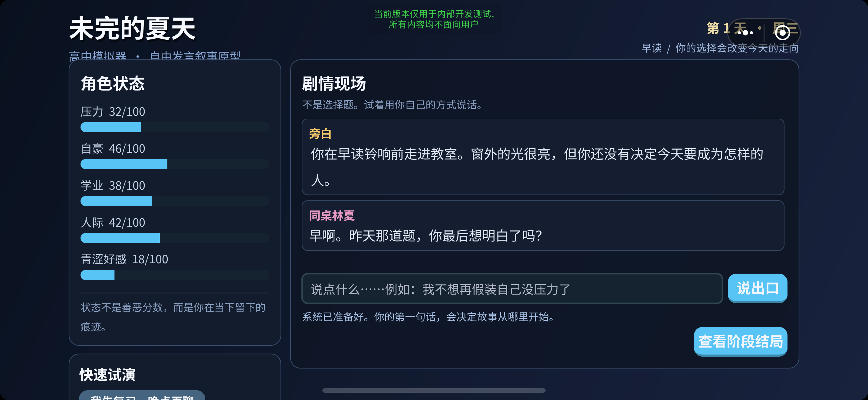The width and height of the screenshot is (868, 400).
Task: Click the 自豪 46/100 progress bar
Action: tap(175, 164)
